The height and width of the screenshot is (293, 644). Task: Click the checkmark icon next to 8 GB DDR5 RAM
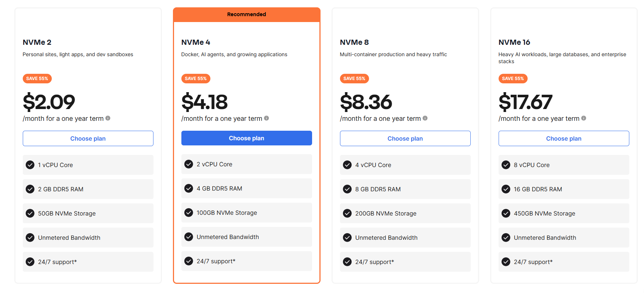point(347,189)
